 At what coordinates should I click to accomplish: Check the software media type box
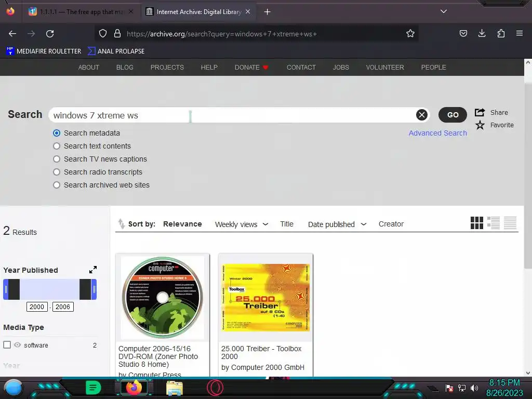7,345
